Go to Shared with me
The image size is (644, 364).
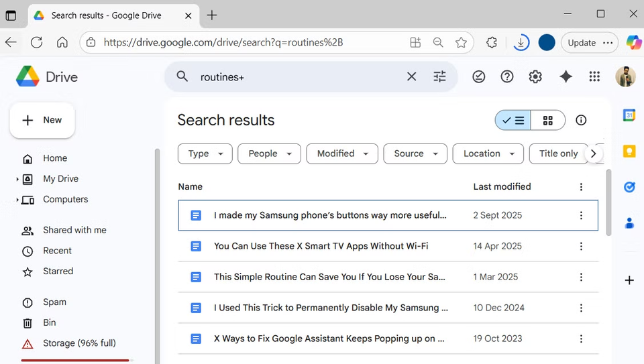[74, 230]
